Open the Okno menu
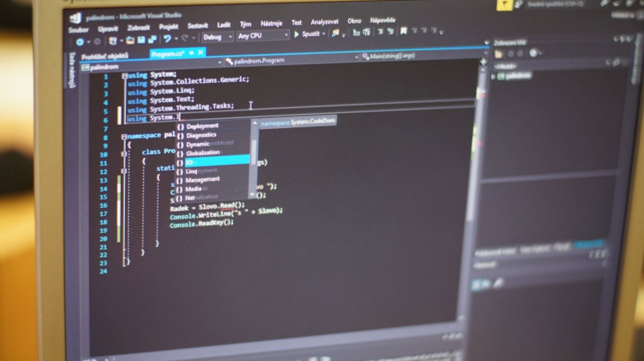644x361 pixels. pyautogui.click(x=354, y=21)
